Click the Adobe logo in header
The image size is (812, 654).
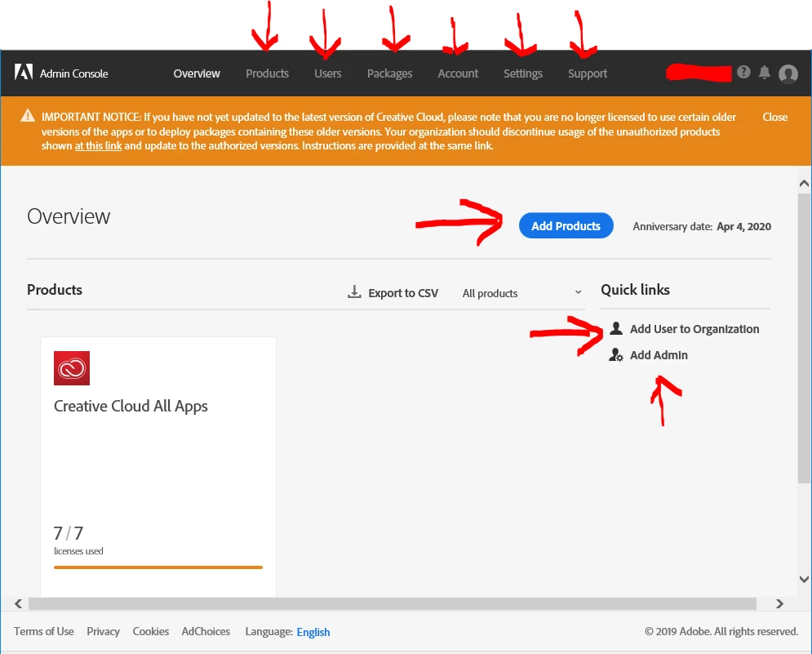click(x=24, y=72)
